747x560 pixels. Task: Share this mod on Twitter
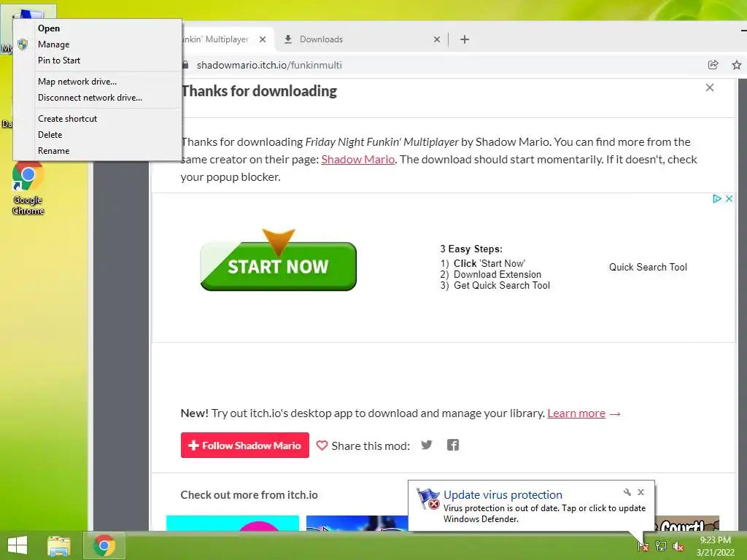click(427, 445)
